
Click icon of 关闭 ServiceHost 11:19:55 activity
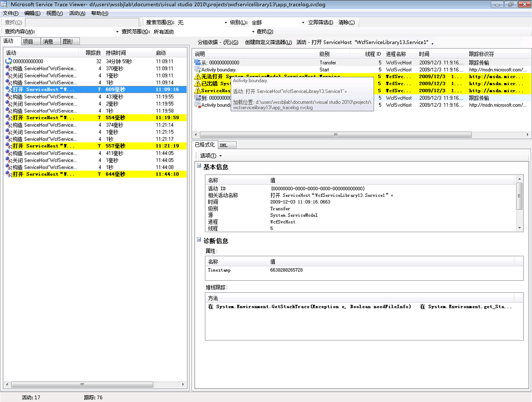click(x=9, y=104)
